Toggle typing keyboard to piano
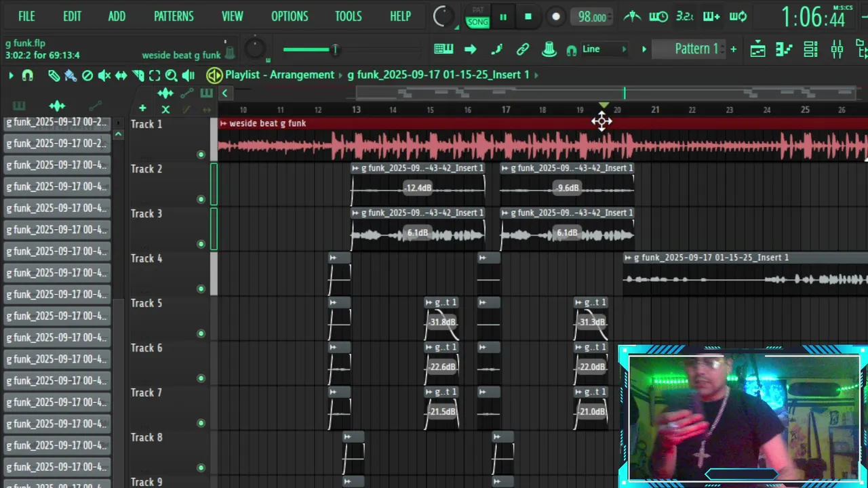The image size is (868, 488). [443, 49]
